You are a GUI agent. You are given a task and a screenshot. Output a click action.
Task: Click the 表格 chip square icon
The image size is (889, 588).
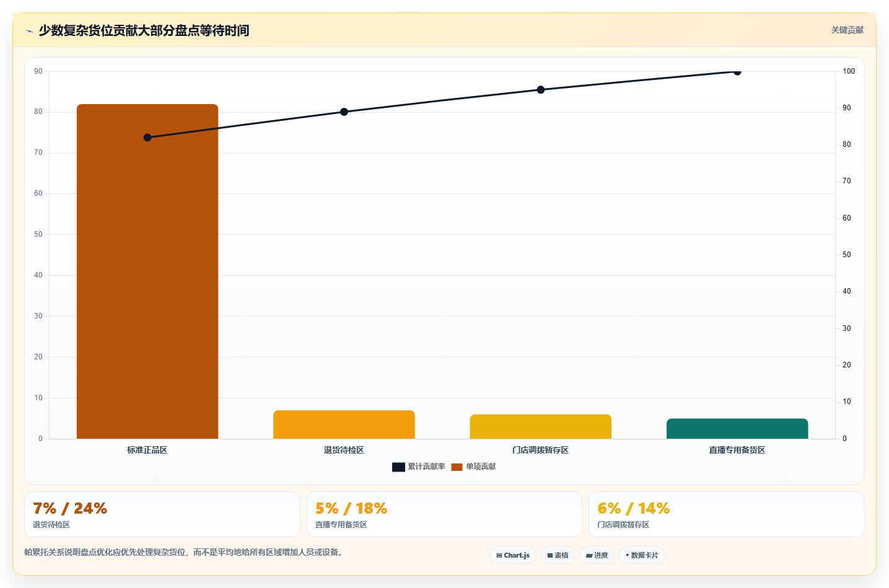click(550, 556)
